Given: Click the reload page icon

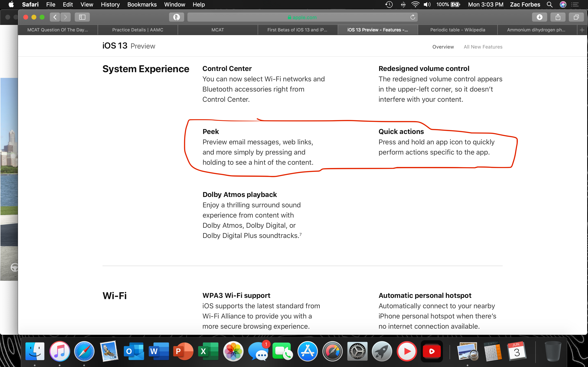Looking at the screenshot, I should click(x=413, y=17).
